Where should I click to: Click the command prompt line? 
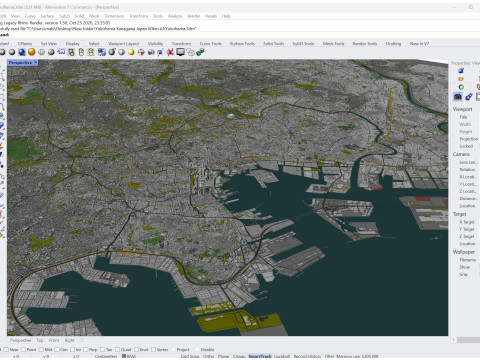point(240,35)
